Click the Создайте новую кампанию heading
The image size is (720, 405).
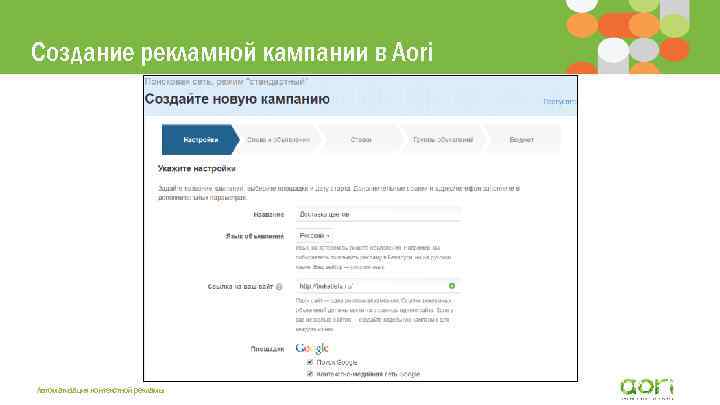point(237,99)
